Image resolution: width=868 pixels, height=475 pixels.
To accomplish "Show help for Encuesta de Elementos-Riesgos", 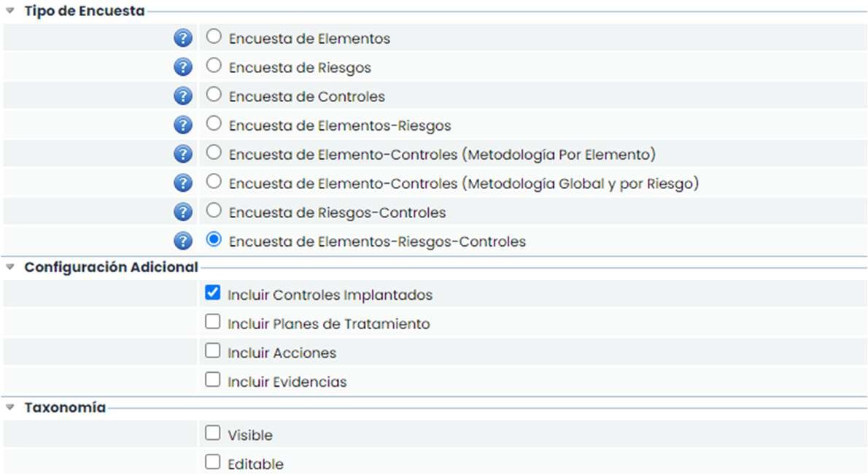I will click(183, 125).
